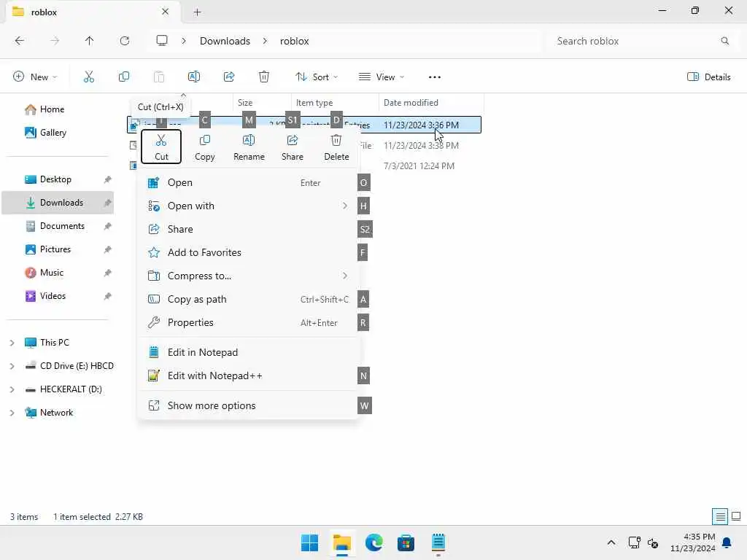Image resolution: width=747 pixels, height=560 pixels.
Task: Choose Copy as path
Action: (248, 299)
